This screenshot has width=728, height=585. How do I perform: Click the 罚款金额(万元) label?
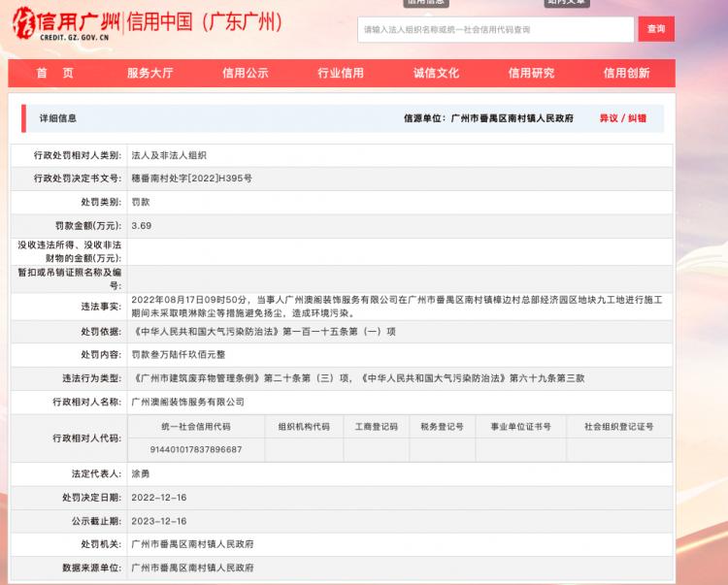click(88, 226)
